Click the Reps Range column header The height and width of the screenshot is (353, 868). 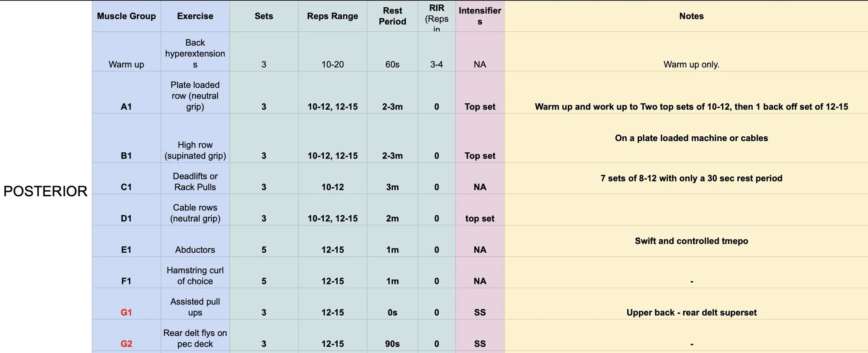pos(332,16)
